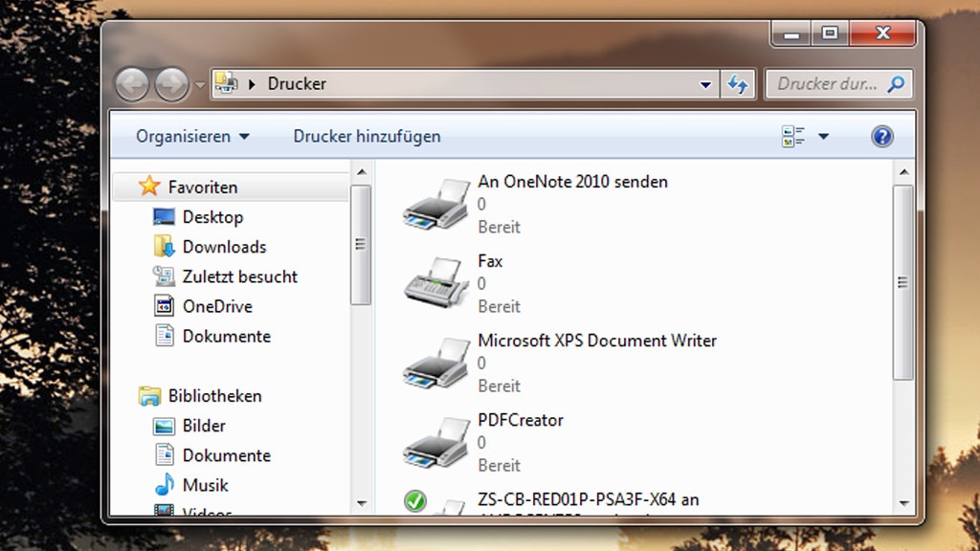The height and width of the screenshot is (551, 980).
Task: Close the Drucker window
Action: (x=881, y=33)
